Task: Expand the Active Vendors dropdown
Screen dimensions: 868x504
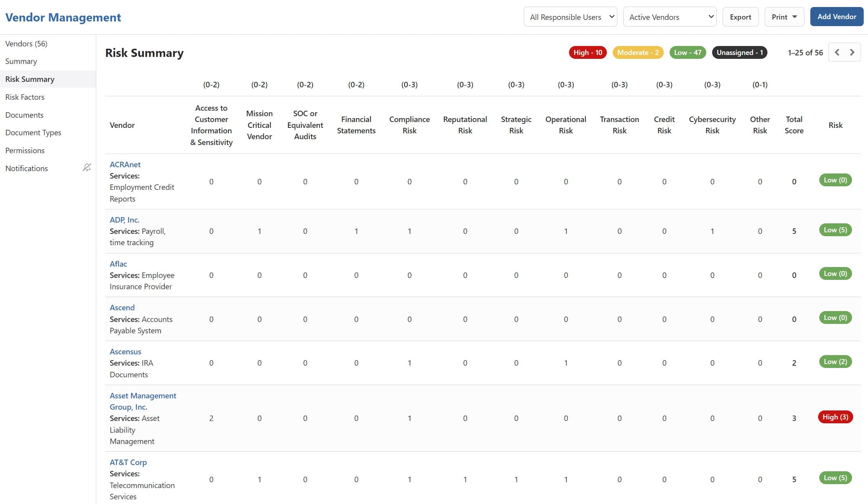Action: (670, 17)
